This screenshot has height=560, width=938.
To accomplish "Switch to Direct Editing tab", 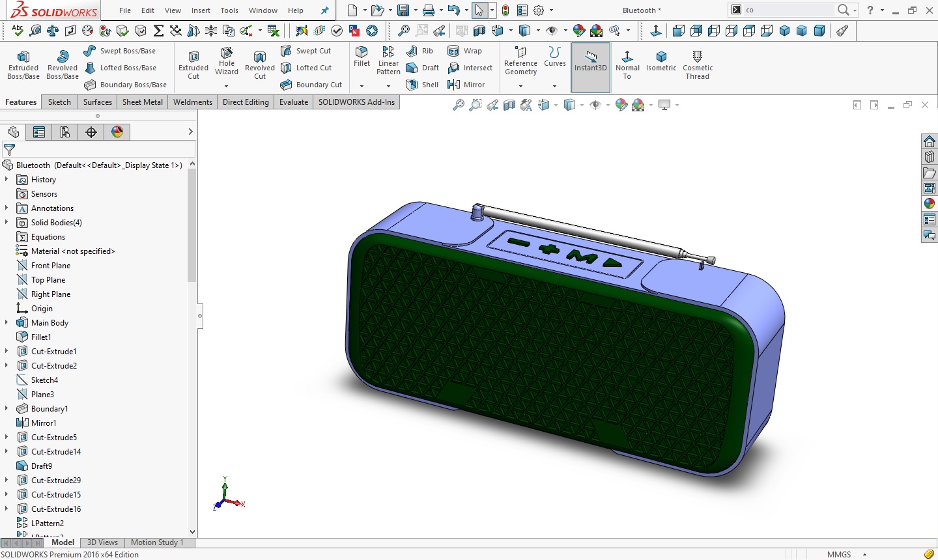I will click(x=246, y=102).
